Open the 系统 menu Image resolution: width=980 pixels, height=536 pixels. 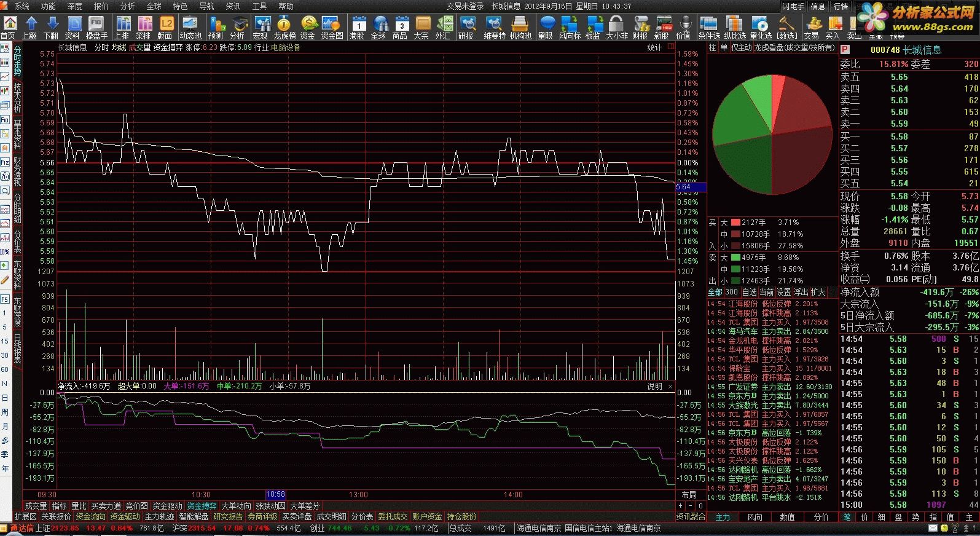coord(22,6)
